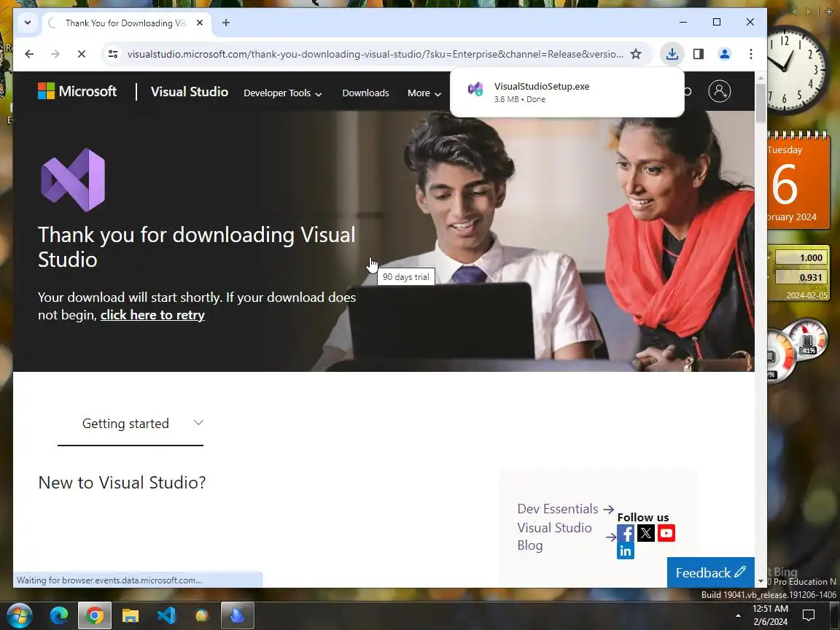Bookmark this page with the star
Image resolution: width=840 pixels, height=630 pixels.
point(635,54)
